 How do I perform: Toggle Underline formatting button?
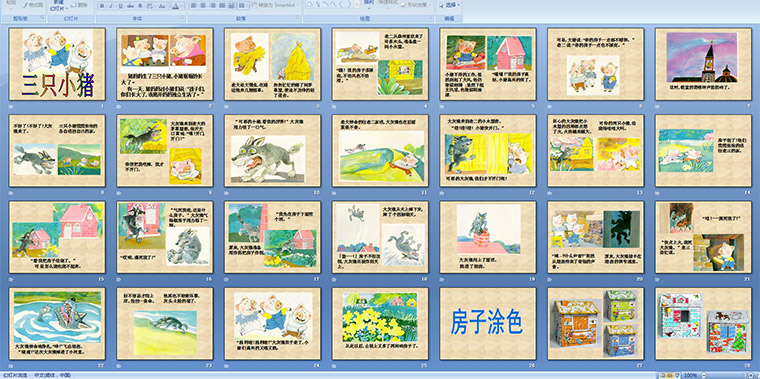point(120,6)
